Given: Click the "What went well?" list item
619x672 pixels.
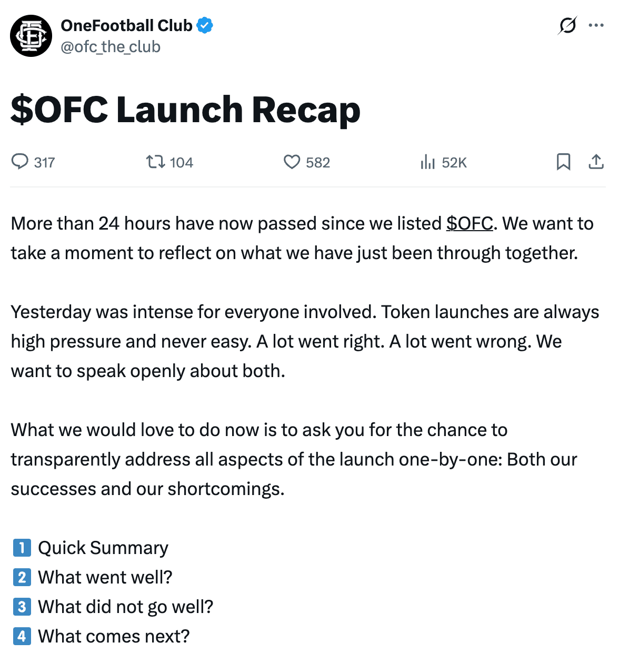Looking at the screenshot, I should (x=105, y=577).
